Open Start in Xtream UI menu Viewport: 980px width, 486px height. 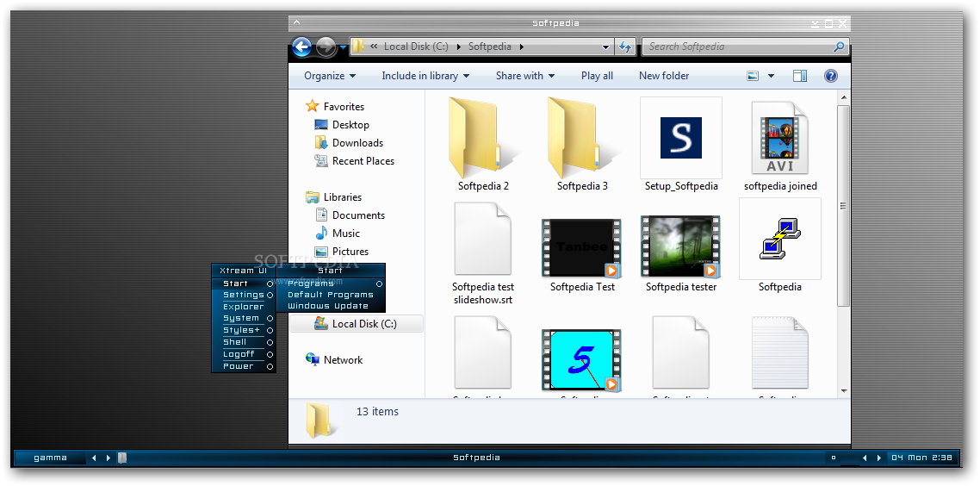point(243,283)
